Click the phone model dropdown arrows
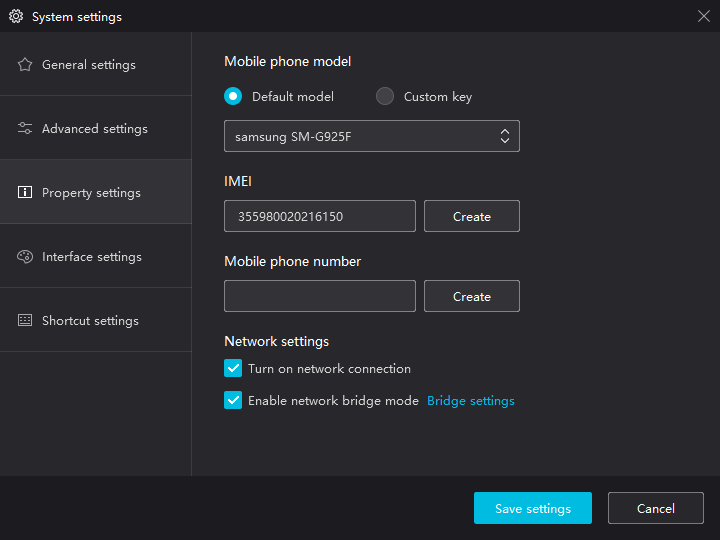 coord(505,136)
